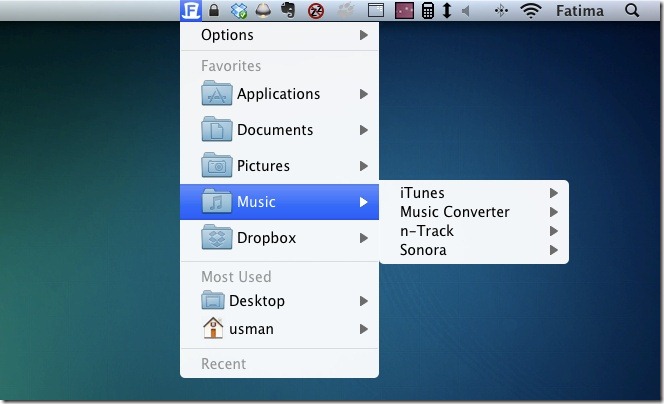Click the Bluetooth menu bar icon
This screenshot has width=664, height=404.
tap(501, 11)
